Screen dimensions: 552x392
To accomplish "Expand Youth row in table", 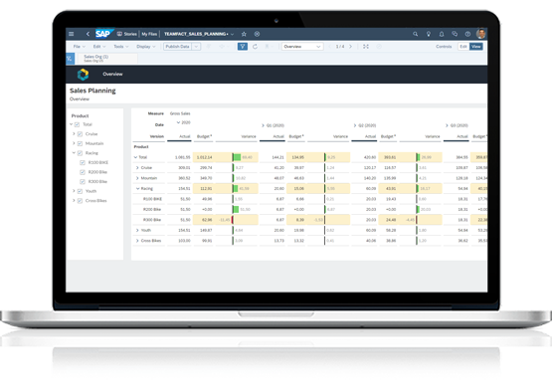I will click(137, 230).
